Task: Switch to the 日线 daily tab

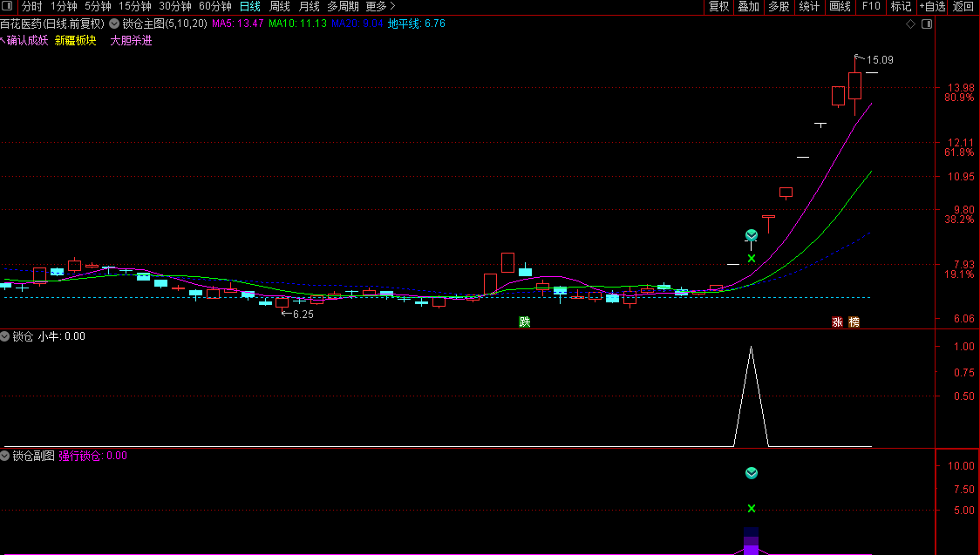Action: (x=250, y=6)
